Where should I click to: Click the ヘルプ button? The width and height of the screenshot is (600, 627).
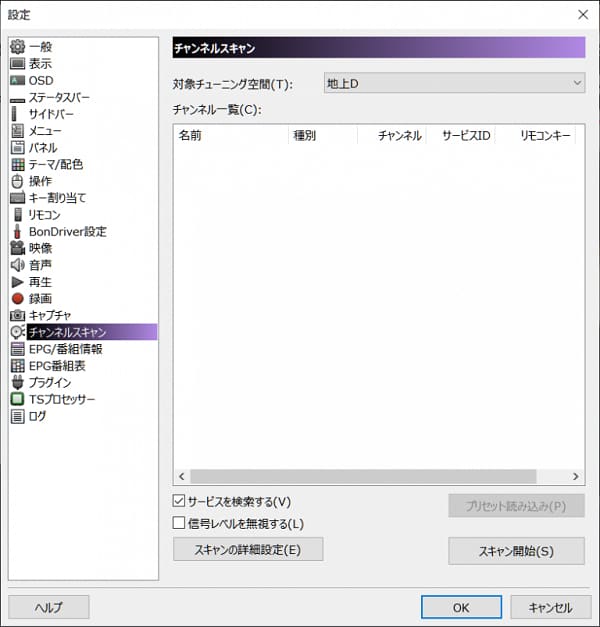pos(49,607)
